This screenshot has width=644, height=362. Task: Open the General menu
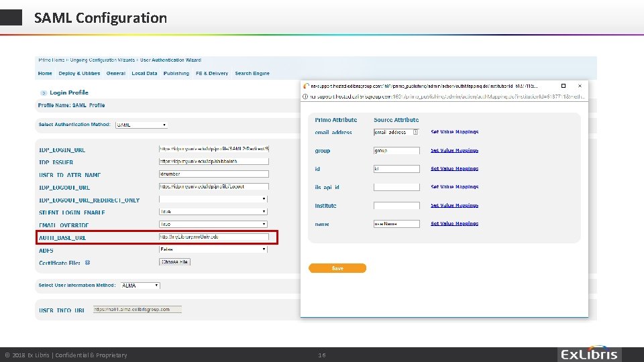click(x=116, y=74)
